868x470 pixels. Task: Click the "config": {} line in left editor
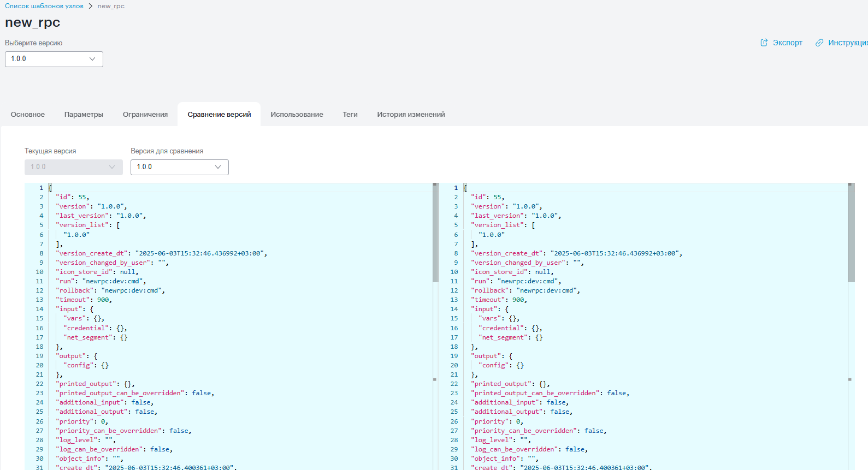coord(86,365)
